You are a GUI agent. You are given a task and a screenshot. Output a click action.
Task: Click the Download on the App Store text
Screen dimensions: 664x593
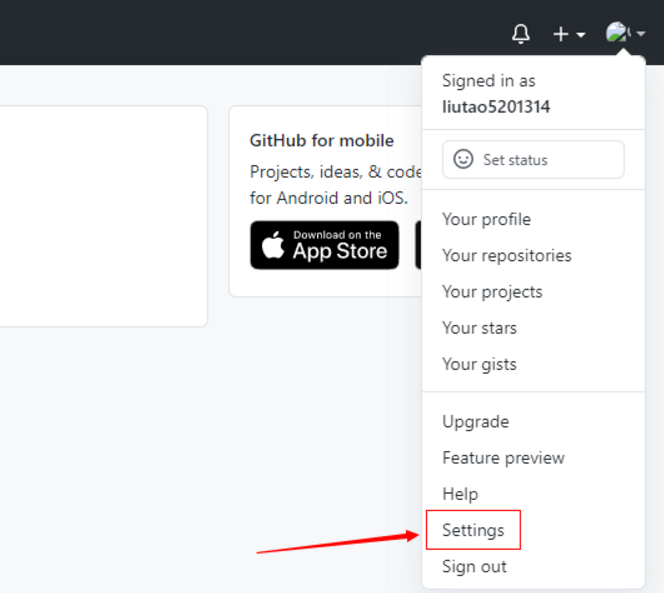(339, 246)
